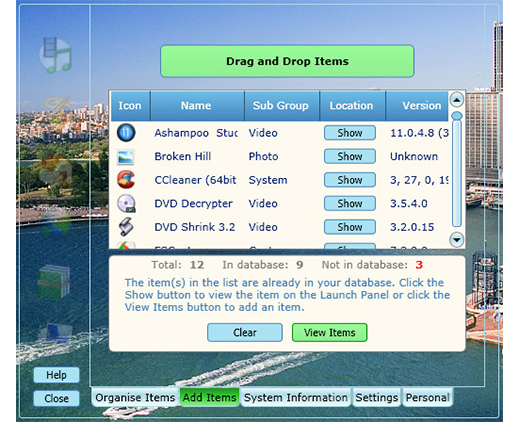Sort by the Icon column header
Image resolution: width=519 pixels, height=422 pixels.
[130, 106]
